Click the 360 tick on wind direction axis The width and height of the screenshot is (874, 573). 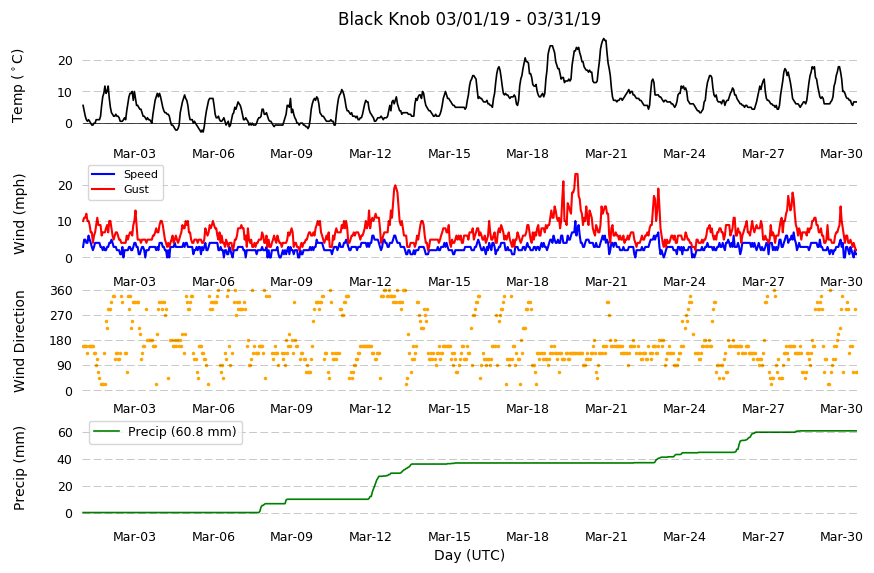61,291
